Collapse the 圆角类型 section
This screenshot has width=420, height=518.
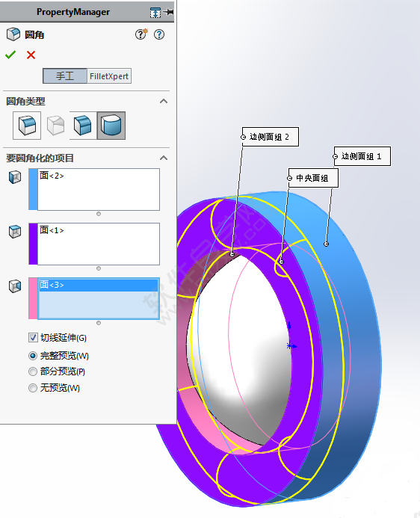pyautogui.click(x=164, y=101)
